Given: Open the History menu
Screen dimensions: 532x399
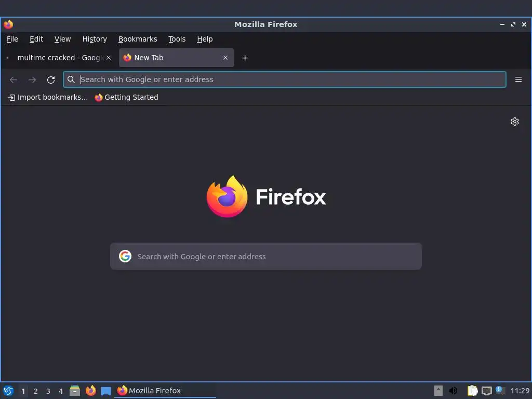Looking at the screenshot, I should [x=95, y=39].
